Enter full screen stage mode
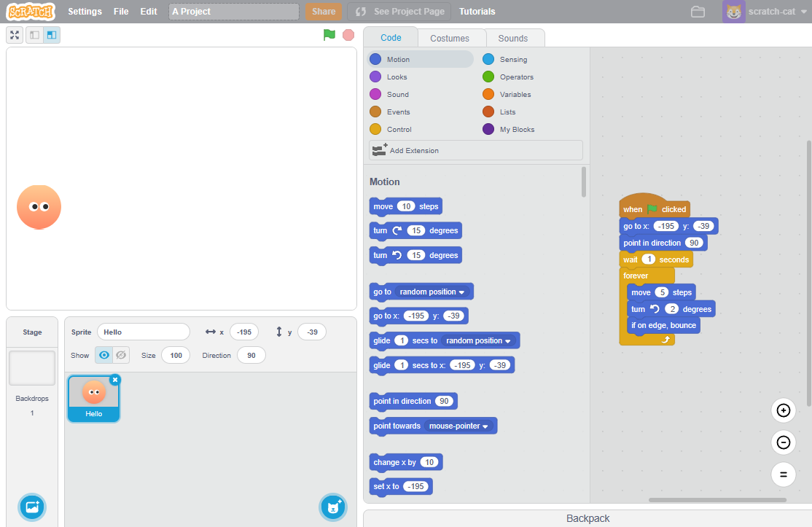 point(15,35)
